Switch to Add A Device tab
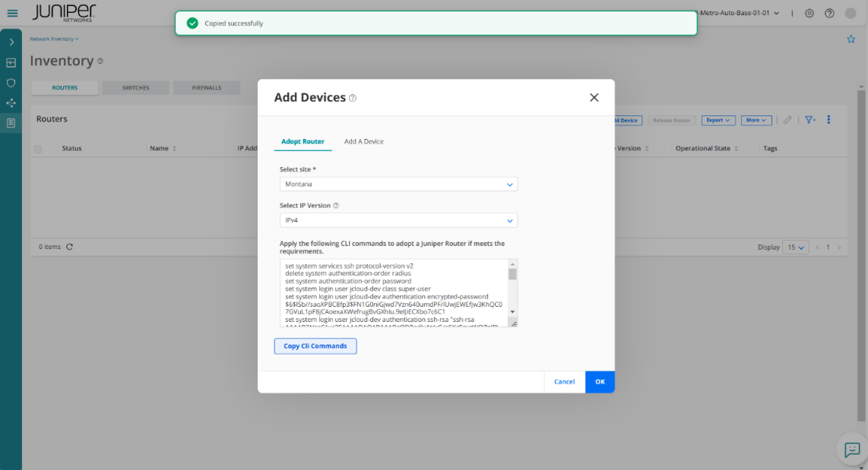The image size is (868, 470). tap(363, 141)
